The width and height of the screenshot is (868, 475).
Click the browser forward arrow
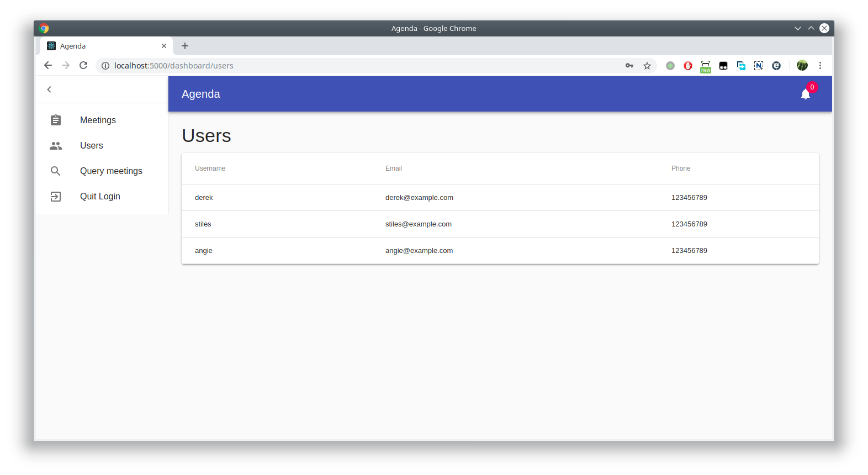pyautogui.click(x=66, y=66)
